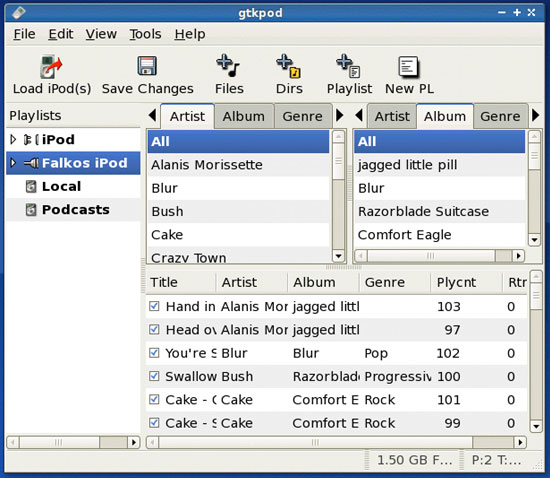This screenshot has width=550, height=478.
Task: Click the album list horizontal scrollbar thumb
Action: [431, 256]
